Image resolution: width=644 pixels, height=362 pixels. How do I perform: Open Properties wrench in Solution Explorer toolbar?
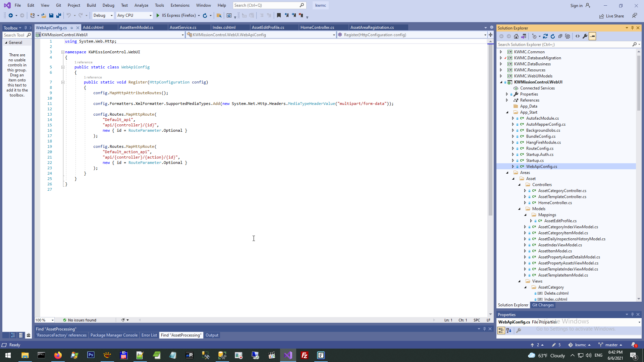(x=585, y=36)
